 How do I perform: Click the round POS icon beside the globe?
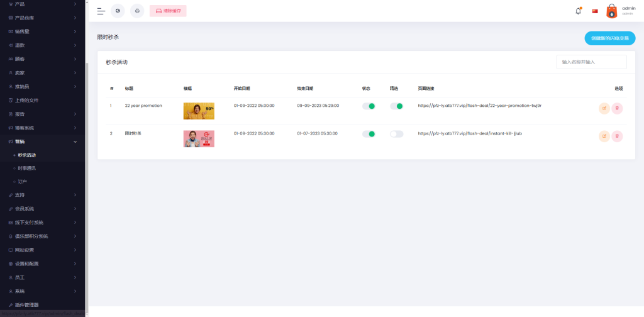[137, 11]
